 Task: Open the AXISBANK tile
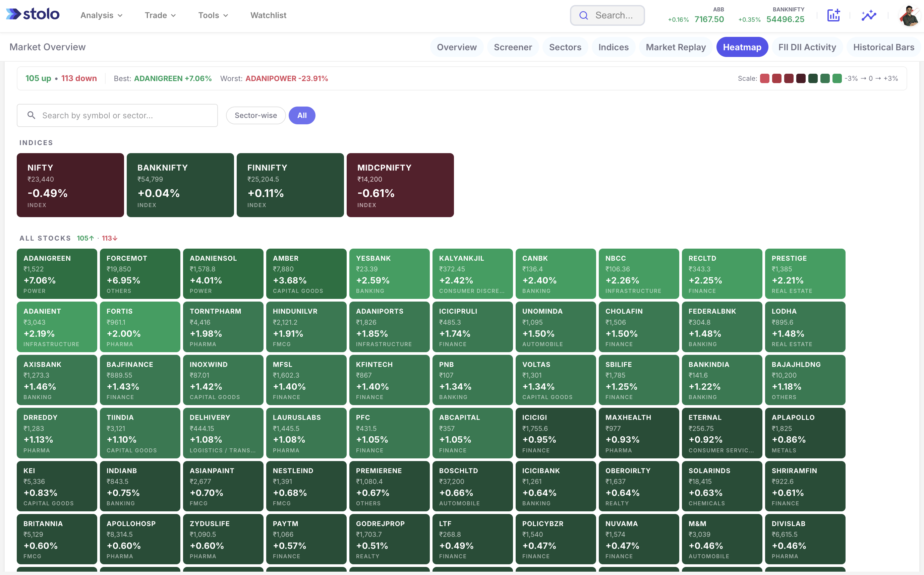pos(57,380)
